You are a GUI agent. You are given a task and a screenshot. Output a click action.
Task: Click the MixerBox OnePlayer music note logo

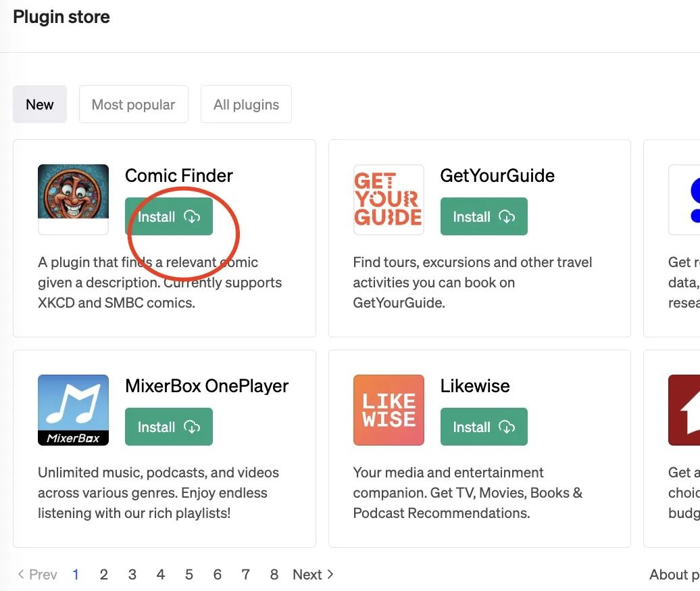click(73, 410)
